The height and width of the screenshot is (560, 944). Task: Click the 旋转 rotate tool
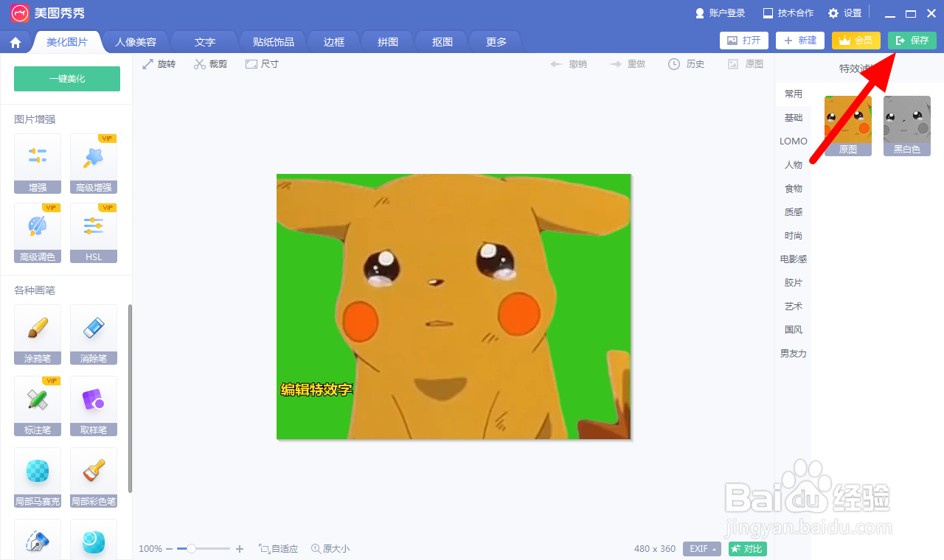point(159,64)
